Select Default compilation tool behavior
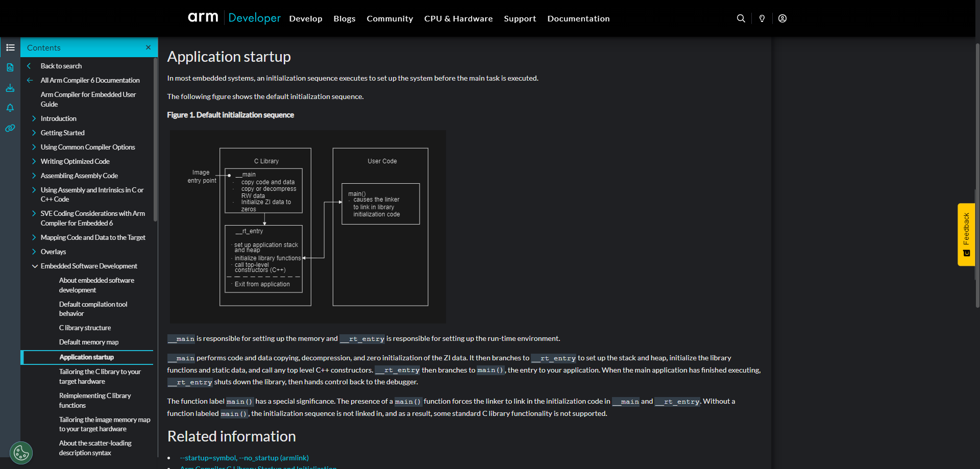 click(x=93, y=309)
